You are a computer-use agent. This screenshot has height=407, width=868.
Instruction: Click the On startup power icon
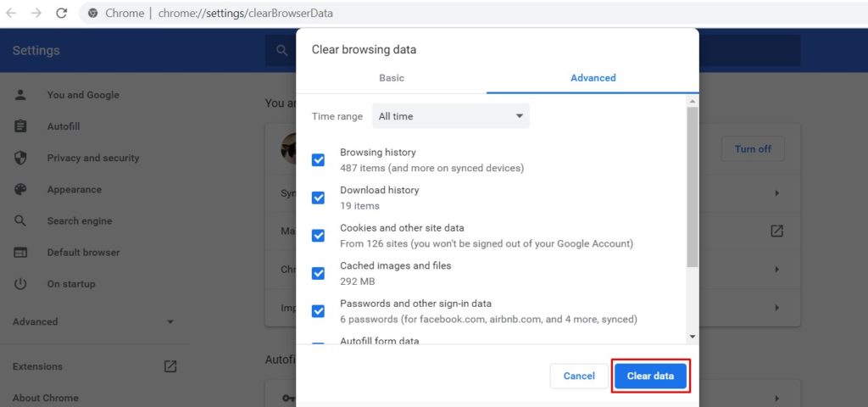[x=20, y=284]
